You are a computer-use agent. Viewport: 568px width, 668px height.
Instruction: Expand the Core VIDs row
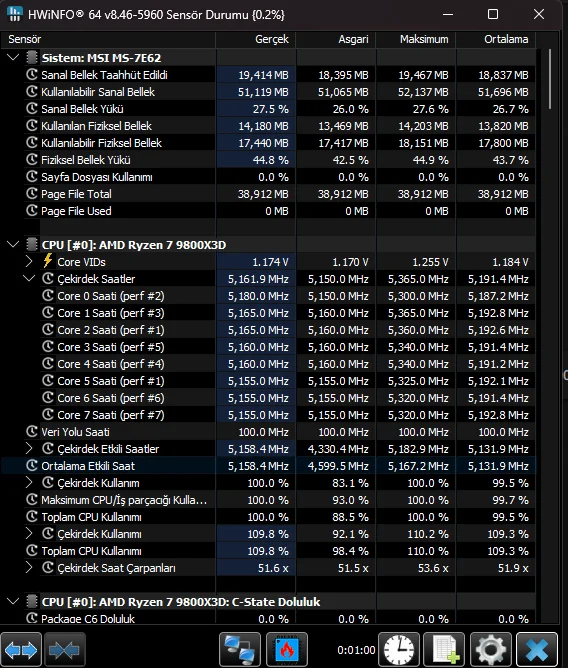[29, 261]
